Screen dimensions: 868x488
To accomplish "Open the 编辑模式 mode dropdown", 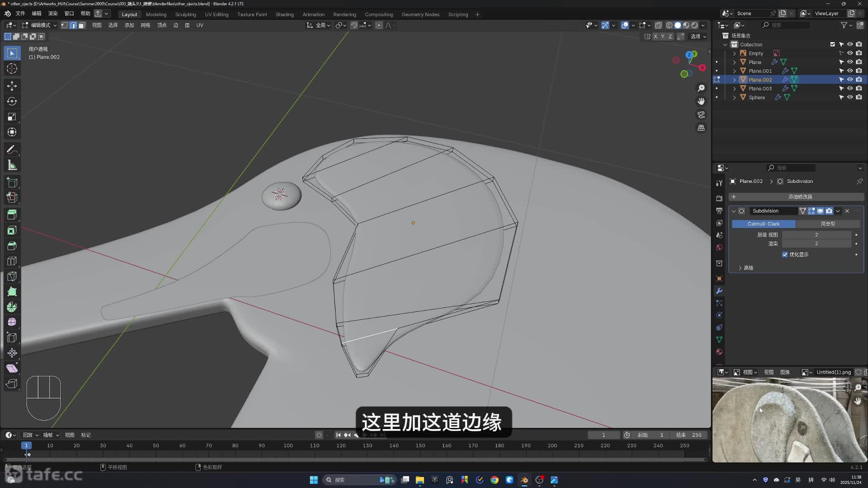I will coord(40,25).
